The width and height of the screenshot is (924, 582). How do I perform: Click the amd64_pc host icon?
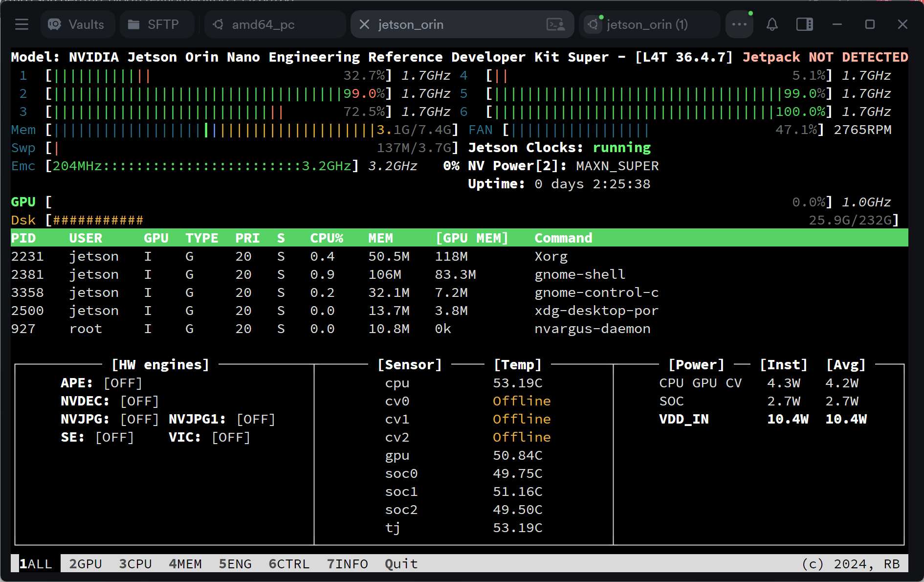point(219,24)
